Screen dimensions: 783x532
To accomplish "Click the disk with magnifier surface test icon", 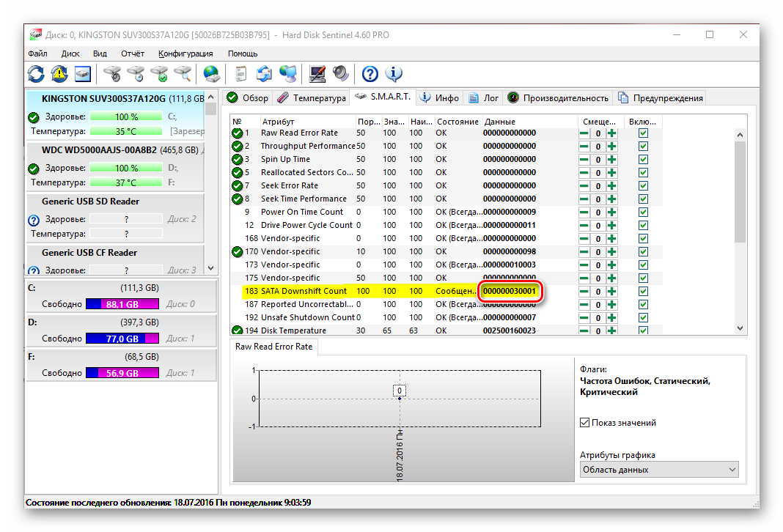I will pos(183,74).
